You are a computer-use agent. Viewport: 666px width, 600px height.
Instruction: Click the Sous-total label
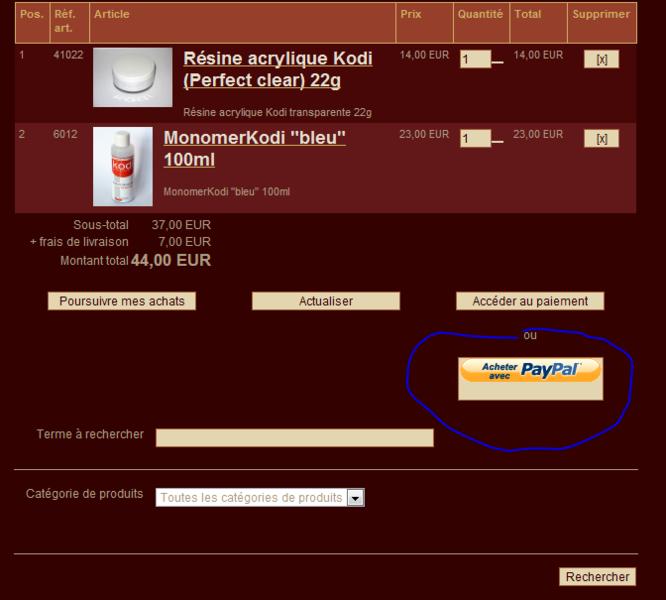pyautogui.click(x=101, y=225)
